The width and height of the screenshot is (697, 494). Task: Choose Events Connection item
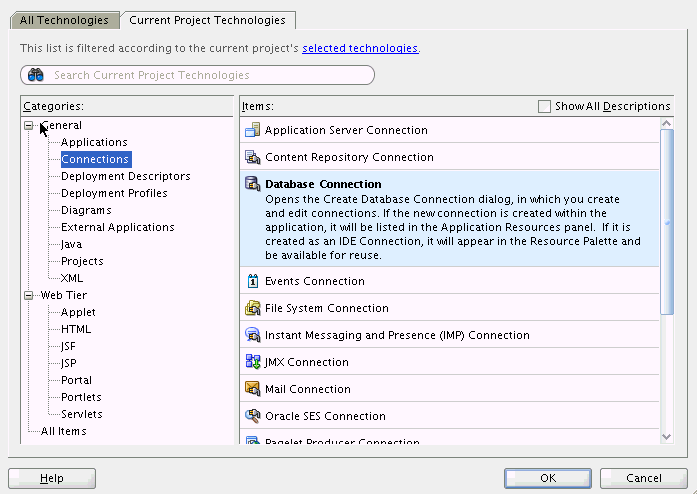449,281
